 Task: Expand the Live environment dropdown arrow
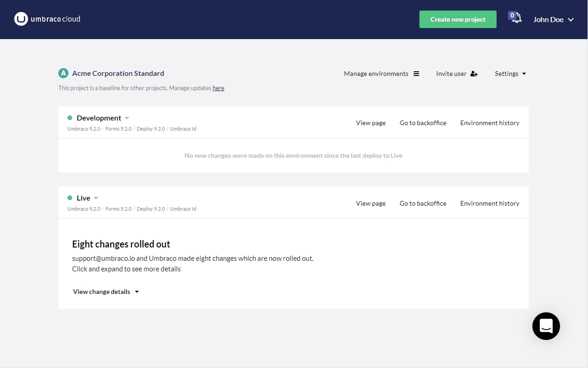coord(96,198)
